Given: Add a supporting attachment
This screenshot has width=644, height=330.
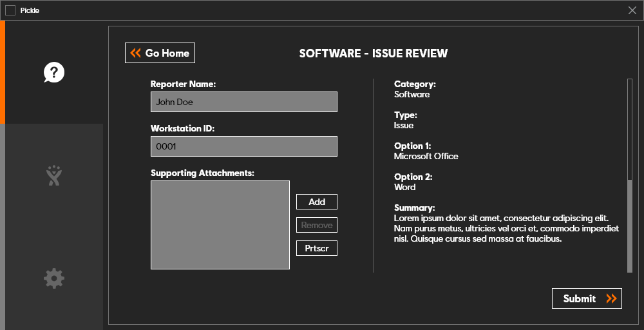Looking at the screenshot, I should (x=317, y=202).
